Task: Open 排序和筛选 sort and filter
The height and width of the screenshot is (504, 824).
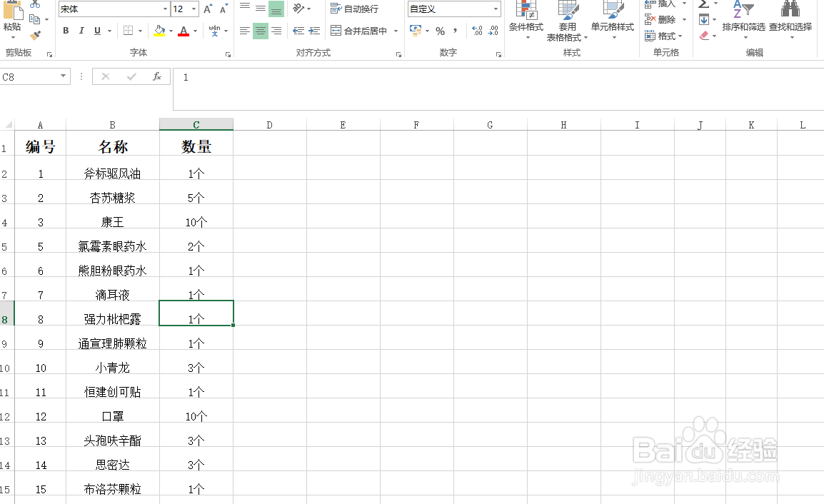Action: pyautogui.click(x=743, y=19)
